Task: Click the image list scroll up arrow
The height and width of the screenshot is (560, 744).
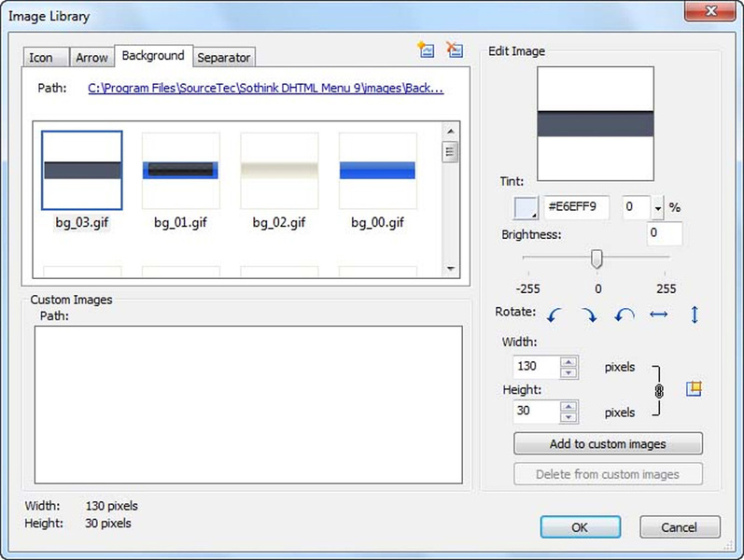Action: [x=450, y=131]
